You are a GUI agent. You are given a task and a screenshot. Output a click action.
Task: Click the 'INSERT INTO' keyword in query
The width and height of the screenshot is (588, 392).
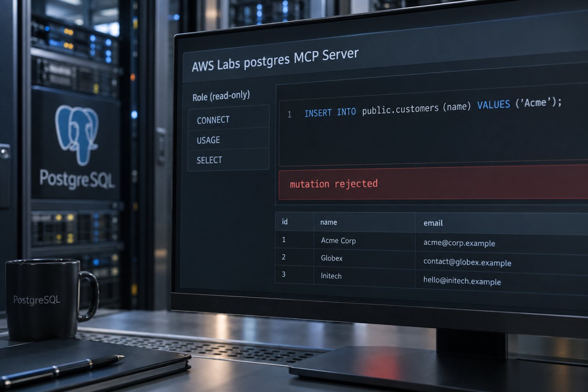(330, 113)
